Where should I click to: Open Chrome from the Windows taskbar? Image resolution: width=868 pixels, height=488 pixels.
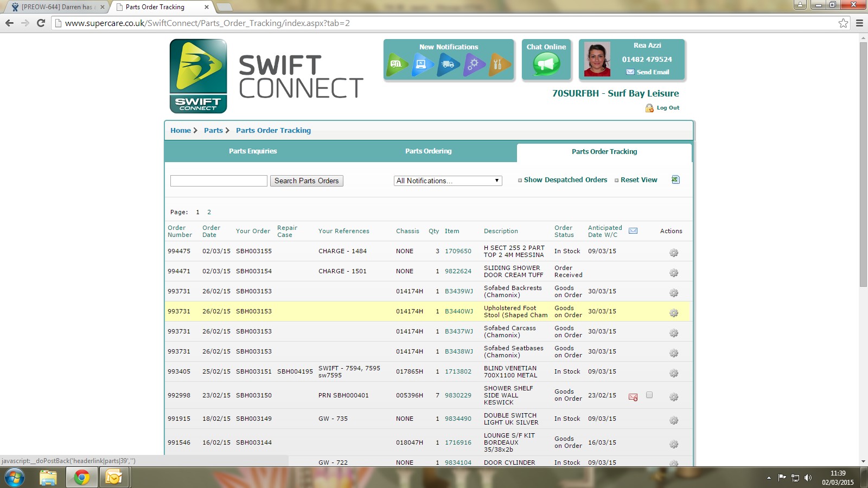point(82,477)
